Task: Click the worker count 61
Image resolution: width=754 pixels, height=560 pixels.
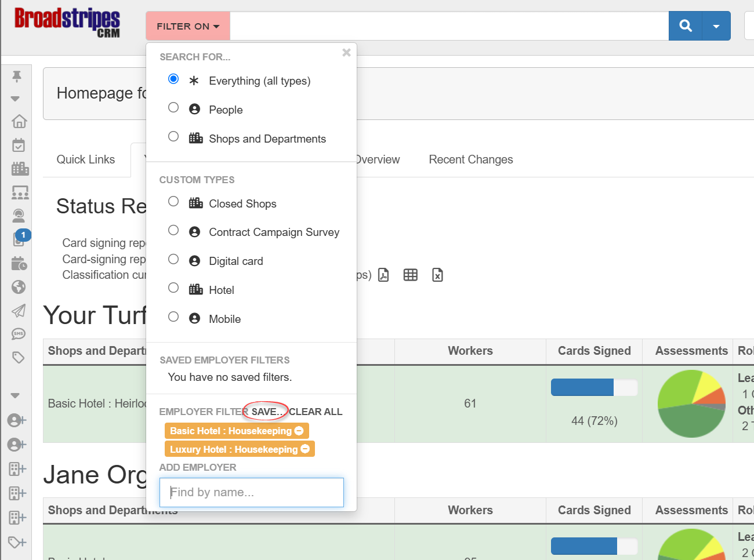Action: 470,403
